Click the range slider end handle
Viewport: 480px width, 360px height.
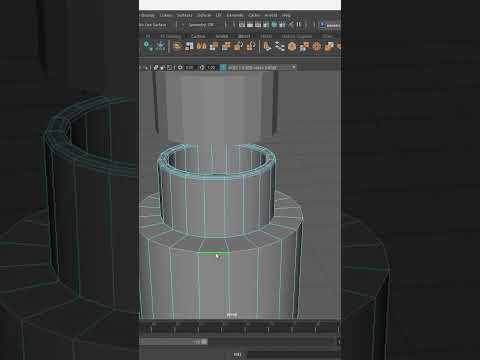(204, 342)
